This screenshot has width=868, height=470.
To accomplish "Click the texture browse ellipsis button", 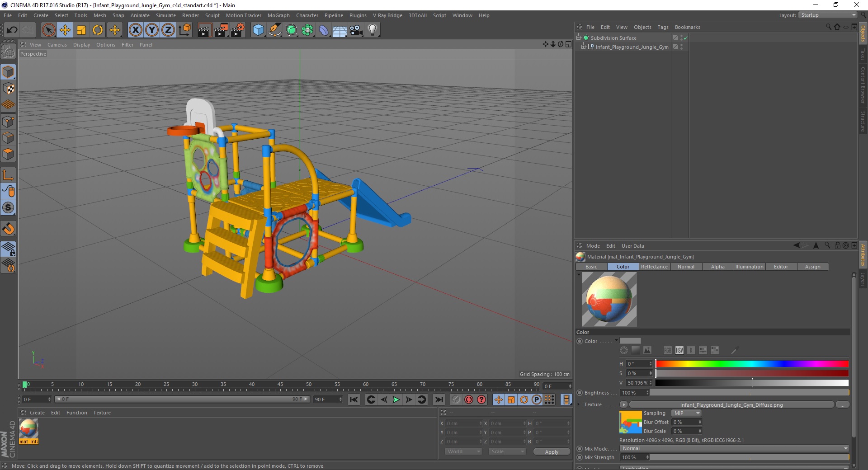I will point(842,404).
